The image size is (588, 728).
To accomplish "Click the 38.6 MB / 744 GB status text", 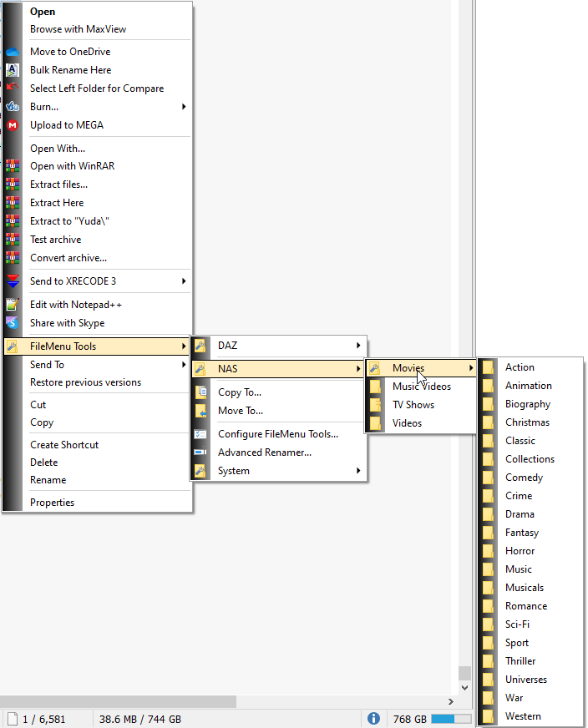I will coord(139,719).
